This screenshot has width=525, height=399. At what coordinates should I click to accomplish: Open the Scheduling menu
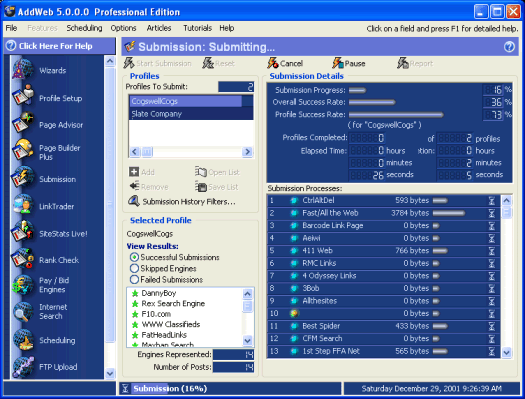click(x=84, y=28)
